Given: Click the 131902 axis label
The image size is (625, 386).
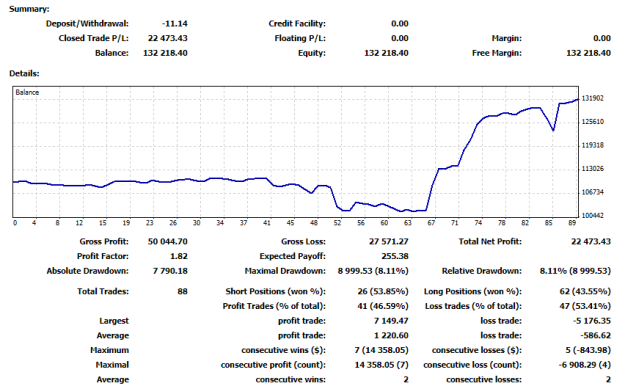Looking at the screenshot, I should click(593, 98).
